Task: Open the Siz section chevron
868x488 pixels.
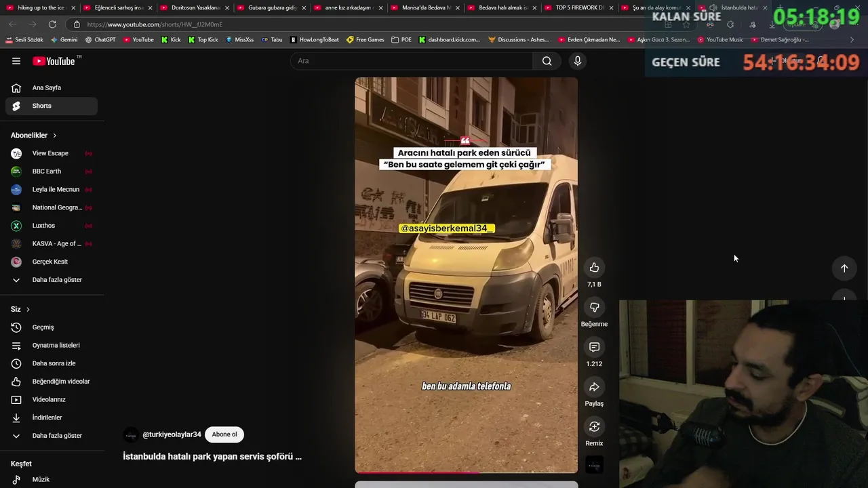Action: click(x=28, y=309)
